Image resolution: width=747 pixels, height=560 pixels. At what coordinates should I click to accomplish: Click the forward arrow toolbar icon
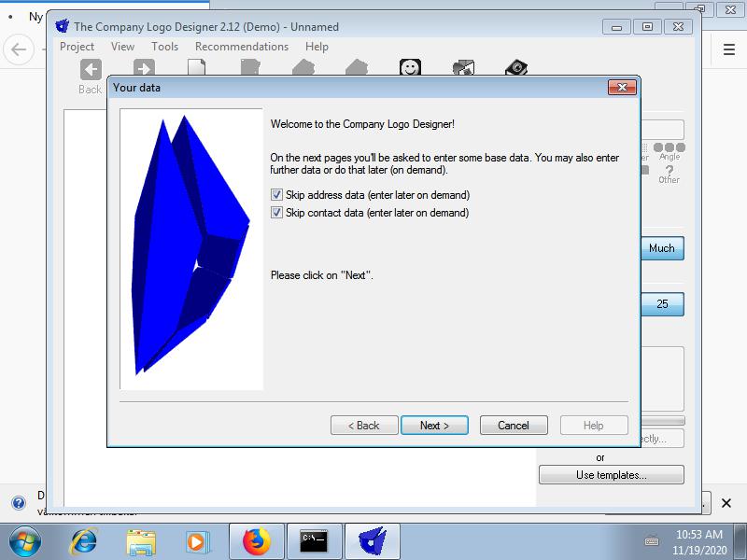click(144, 67)
